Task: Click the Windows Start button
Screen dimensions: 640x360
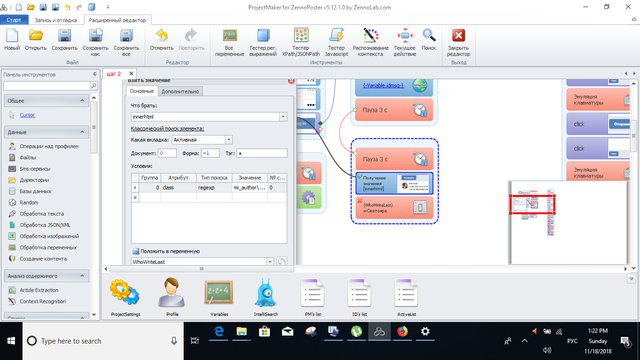Action: click(11, 341)
